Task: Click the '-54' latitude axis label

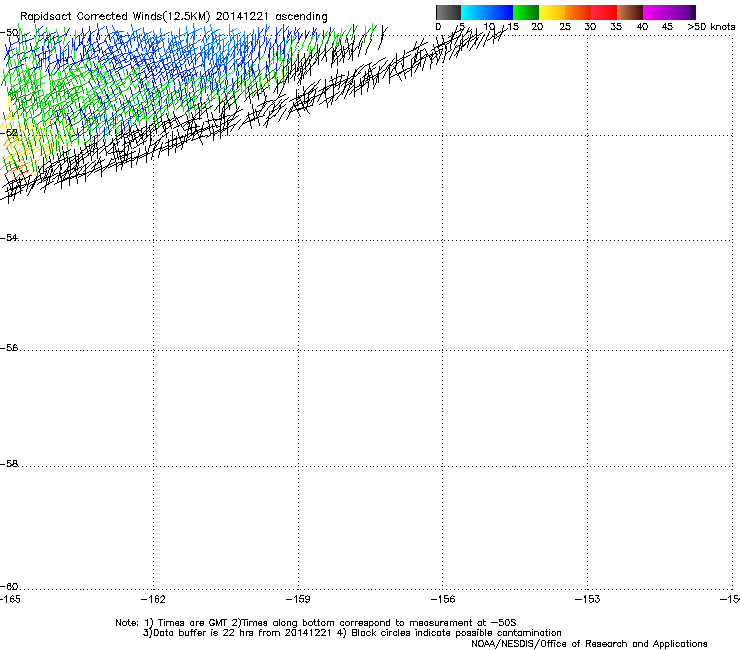Action: 9,237
